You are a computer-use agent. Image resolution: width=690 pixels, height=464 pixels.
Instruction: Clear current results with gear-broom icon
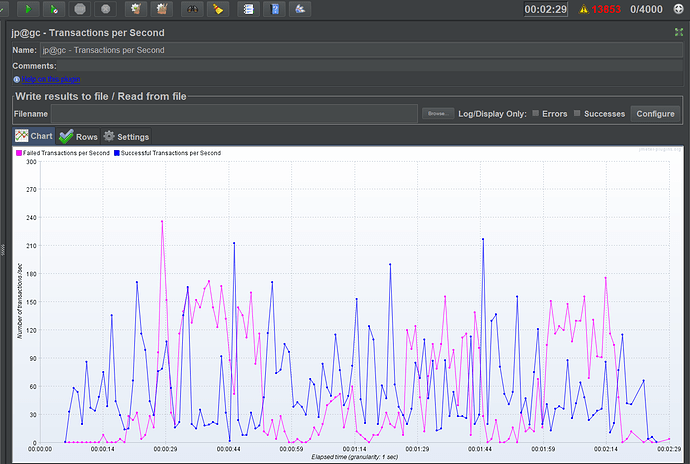(136, 9)
